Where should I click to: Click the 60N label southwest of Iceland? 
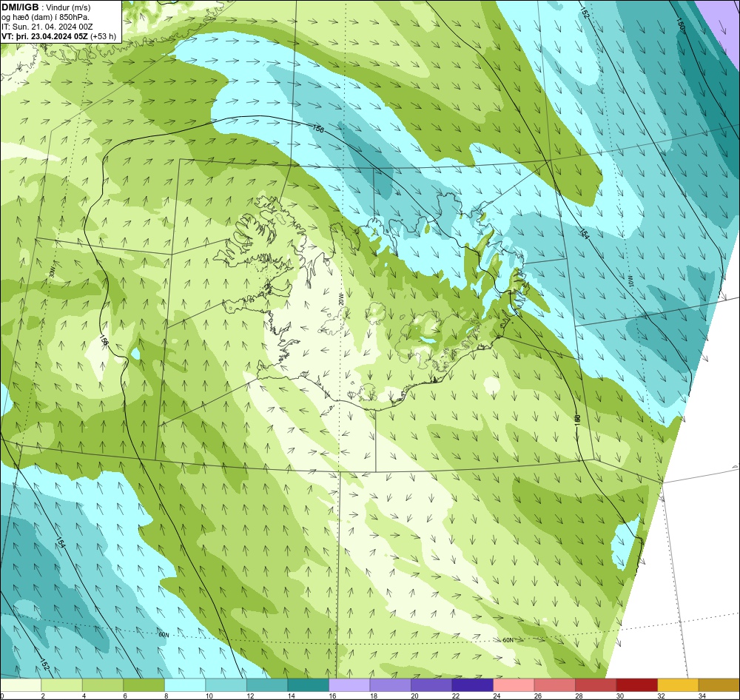(164, 635)
